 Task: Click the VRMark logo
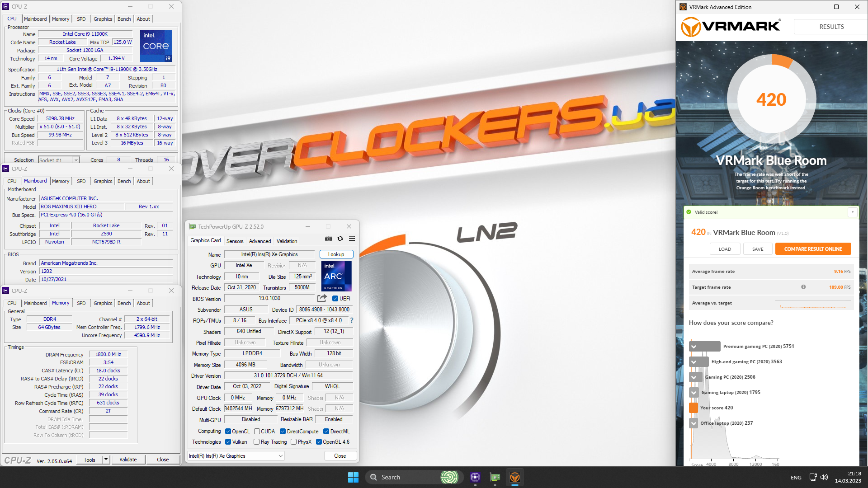[731, 27]
